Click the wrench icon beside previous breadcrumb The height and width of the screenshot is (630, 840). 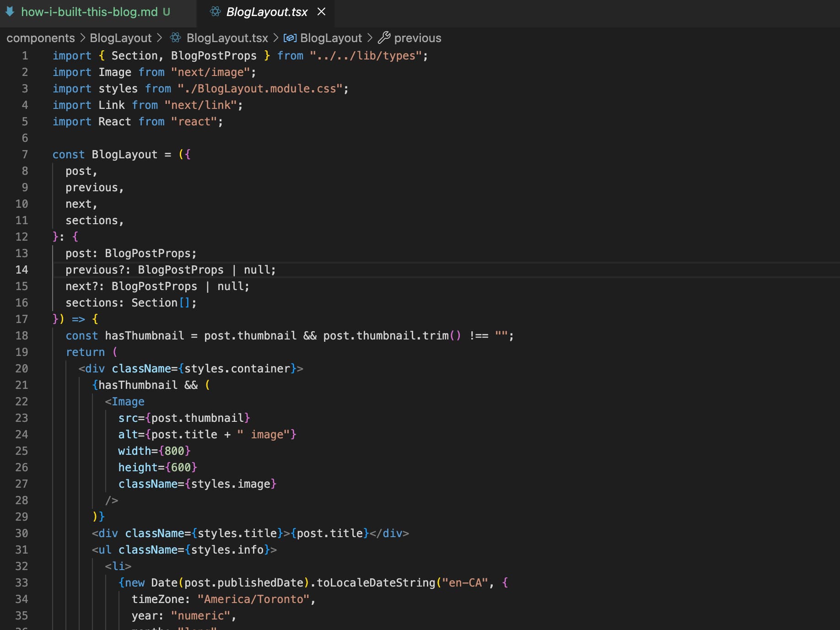(x=384, y=38)
